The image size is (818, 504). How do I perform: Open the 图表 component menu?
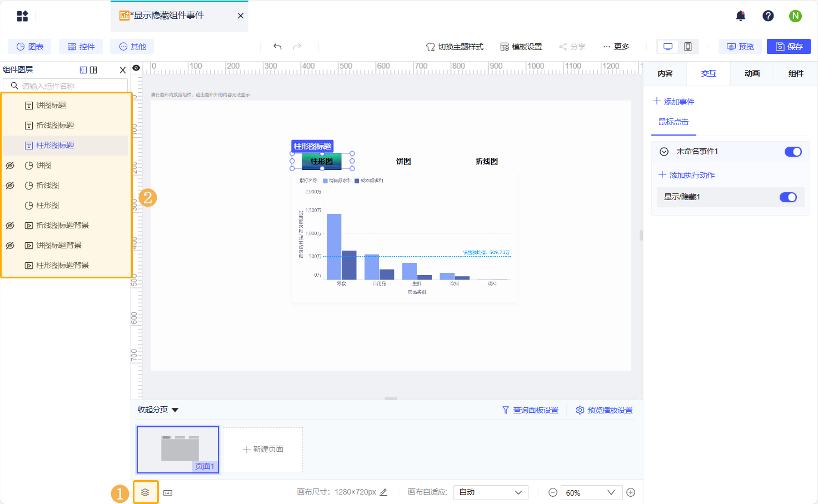(29, 47)
